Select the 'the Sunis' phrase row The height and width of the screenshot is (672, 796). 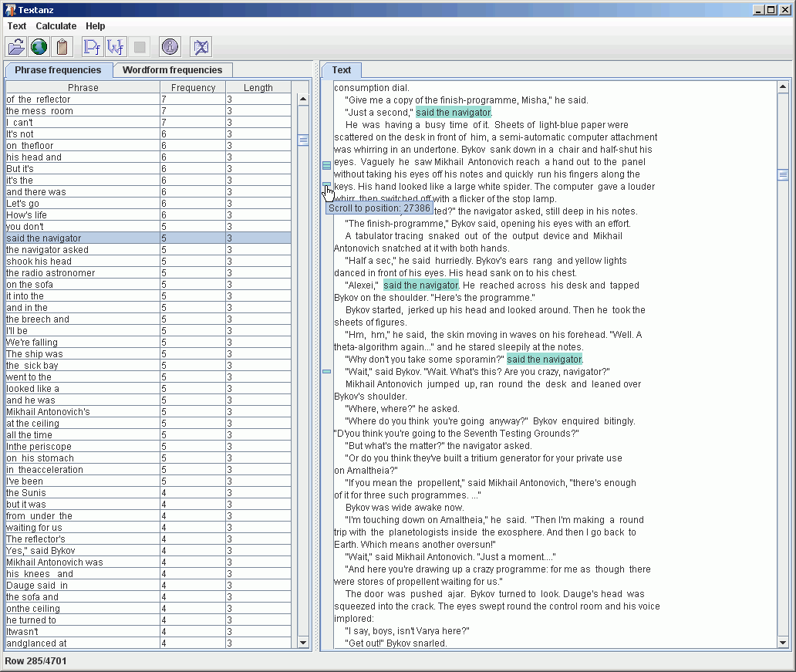(148, 493)
